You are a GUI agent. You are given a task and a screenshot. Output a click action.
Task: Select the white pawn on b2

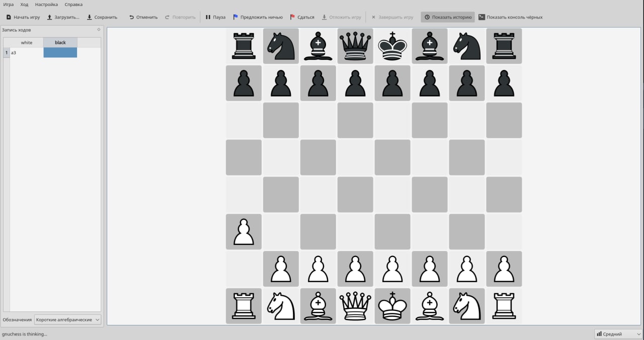point(281,269)
